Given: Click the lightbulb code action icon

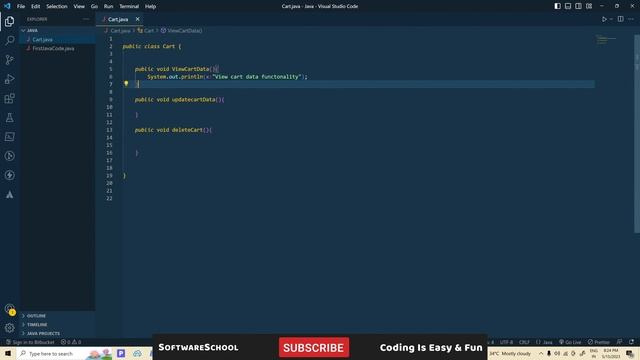Looking at the screenshot, I should click(x=126, y=83).
